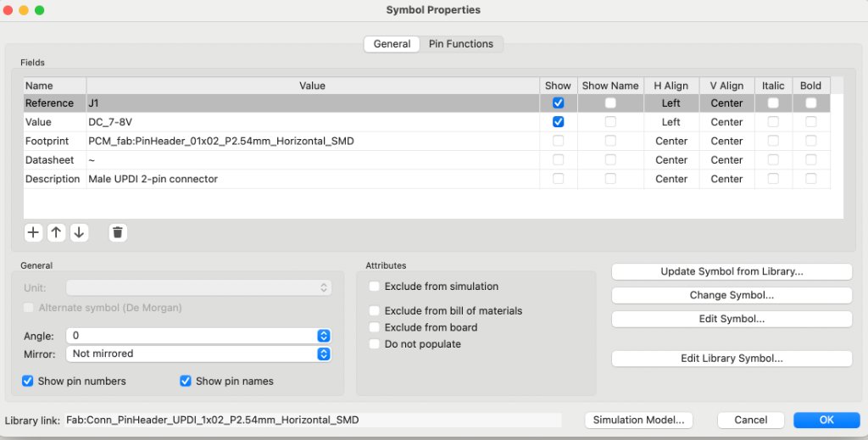Check Show Name for the Value row
The height and width of the screenshot is (440, 868).
pos(610,122)
